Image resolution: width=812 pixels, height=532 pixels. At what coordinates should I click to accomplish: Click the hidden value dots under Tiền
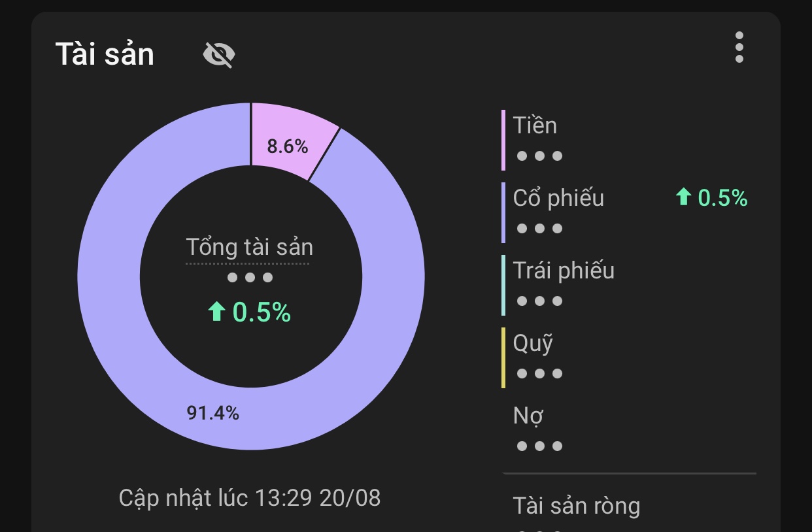539,156
